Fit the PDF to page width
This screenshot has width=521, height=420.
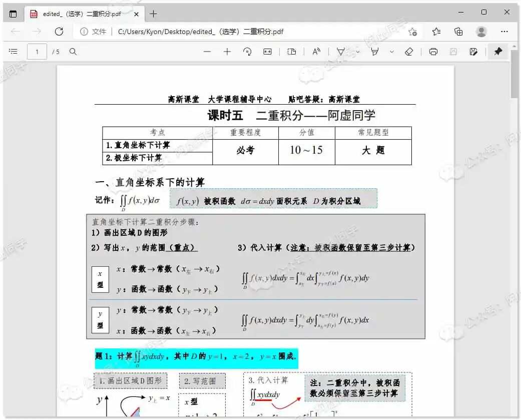pos(267,52)
